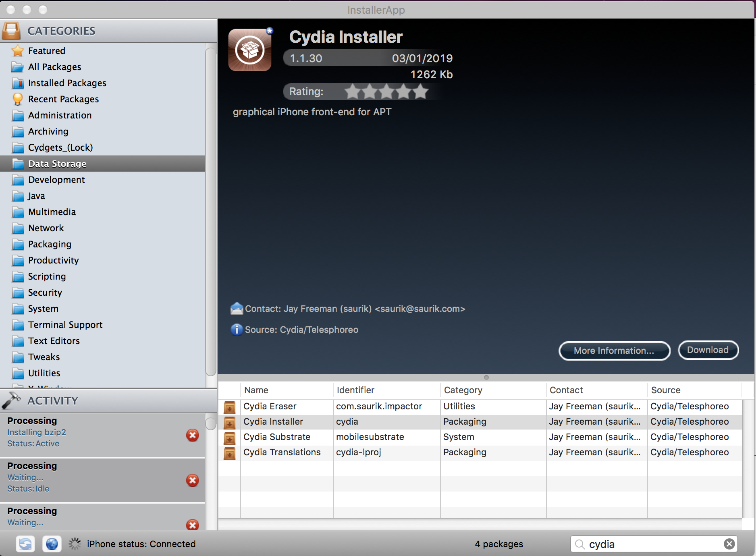The image size is (756, 556).
Task: Open the Development category
Action: (x=102, y=180)
